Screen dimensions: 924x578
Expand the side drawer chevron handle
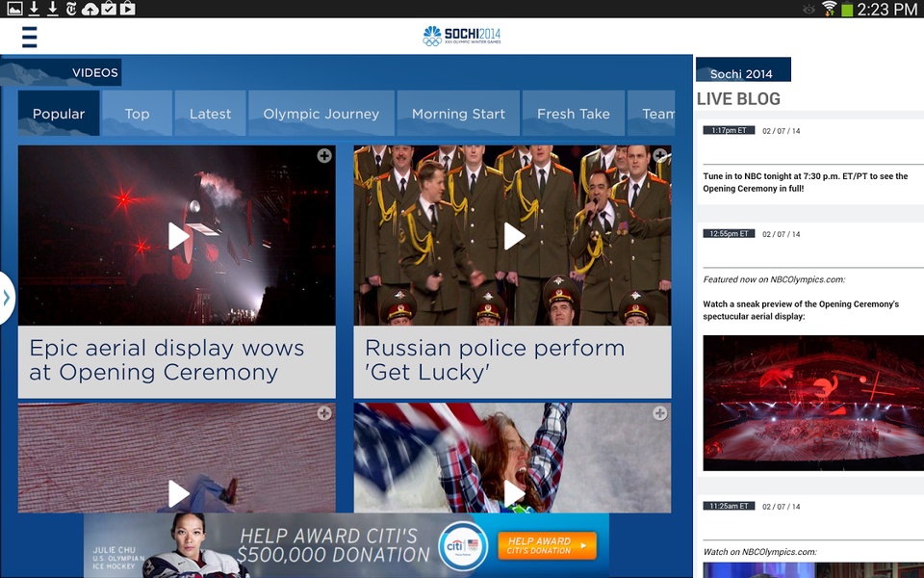coord(7,298)
